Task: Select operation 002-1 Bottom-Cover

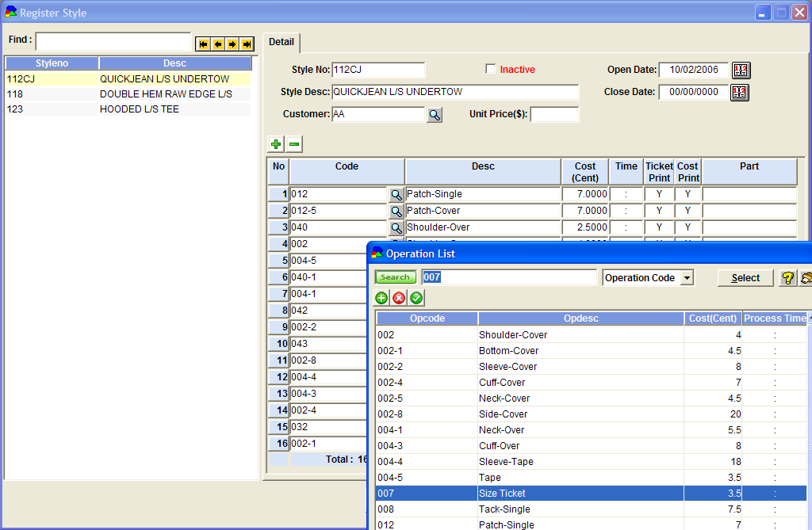Action: [x=591, y=351]
